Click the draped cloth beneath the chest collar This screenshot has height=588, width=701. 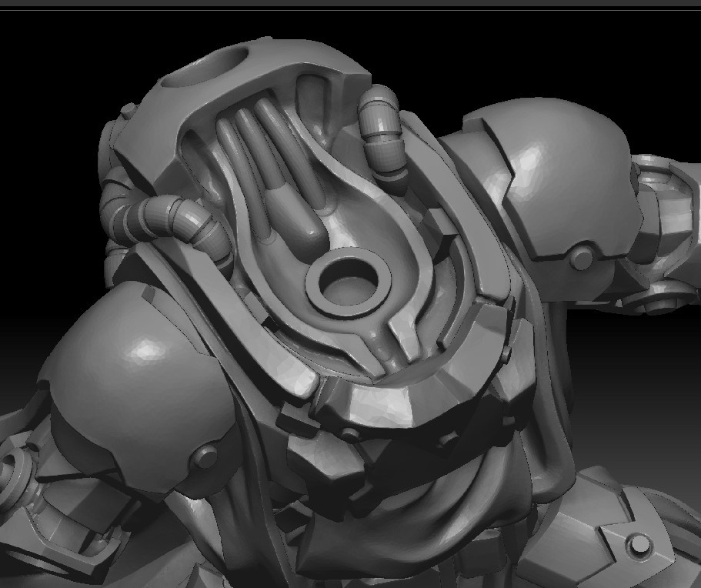tap(431, 500)
